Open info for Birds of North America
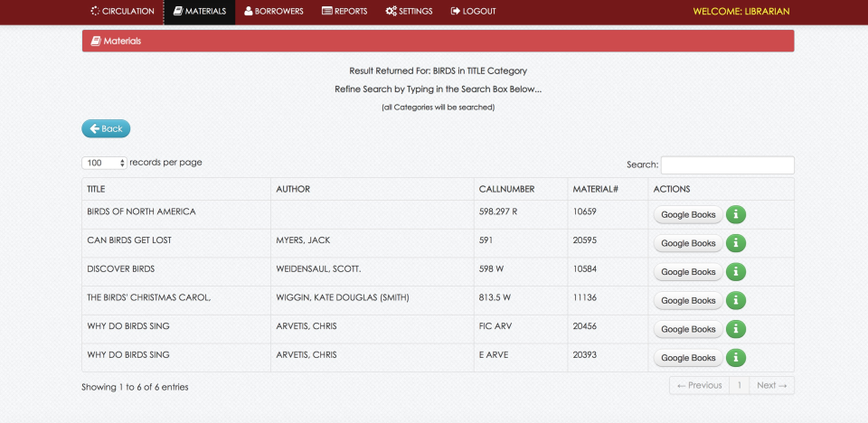This screenshot has width=868, height=423. coord(736,214)
